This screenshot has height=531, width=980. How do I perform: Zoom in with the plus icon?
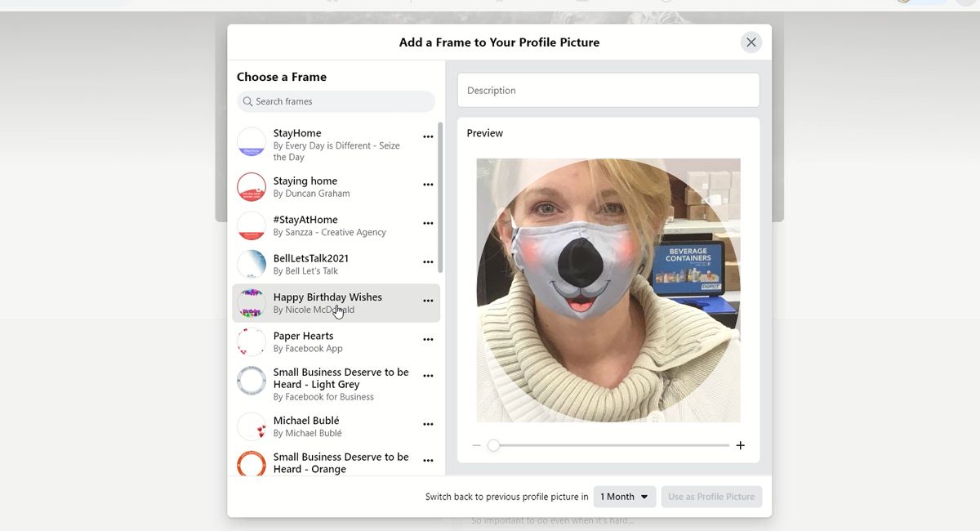coord(741,445)
